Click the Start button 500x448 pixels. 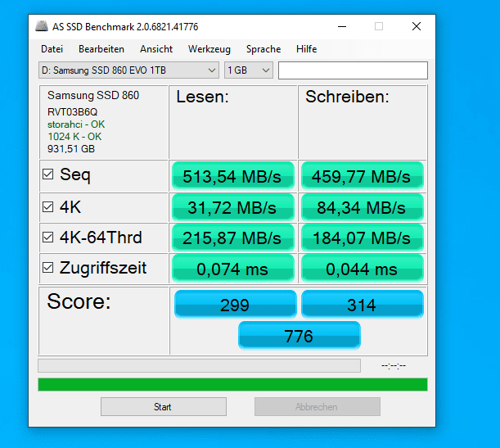tap(164, 406)
